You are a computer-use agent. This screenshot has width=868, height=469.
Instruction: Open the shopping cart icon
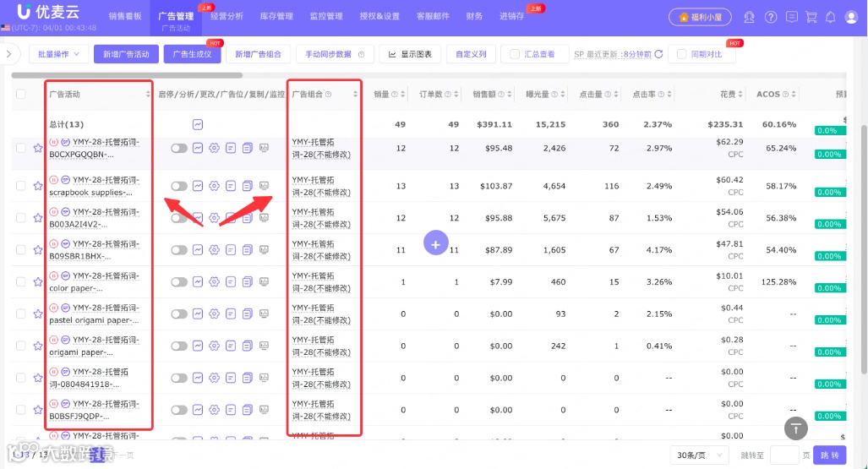coord(811,17)
